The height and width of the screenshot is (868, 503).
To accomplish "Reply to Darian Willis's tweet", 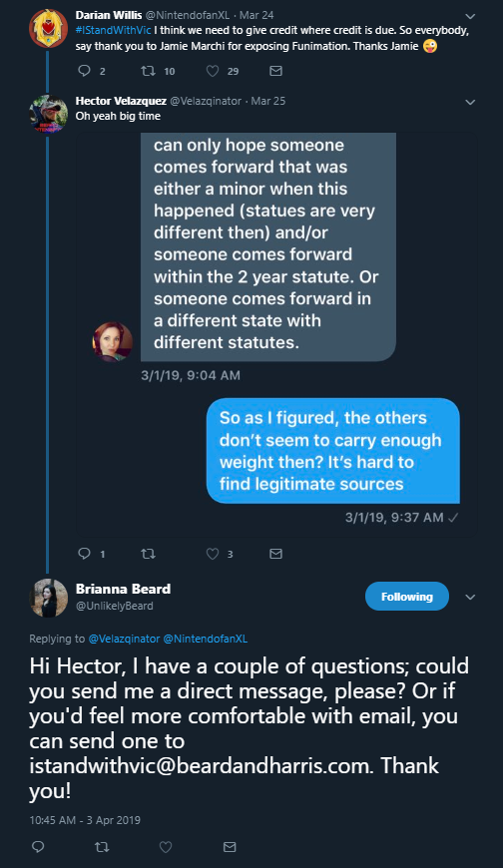I will coord(84,70).
